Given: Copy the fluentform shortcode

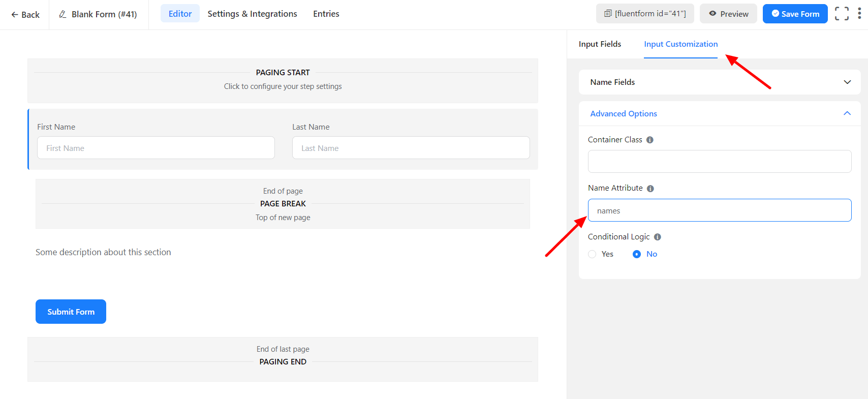Looking at the screenshot, I should [644, 14].
